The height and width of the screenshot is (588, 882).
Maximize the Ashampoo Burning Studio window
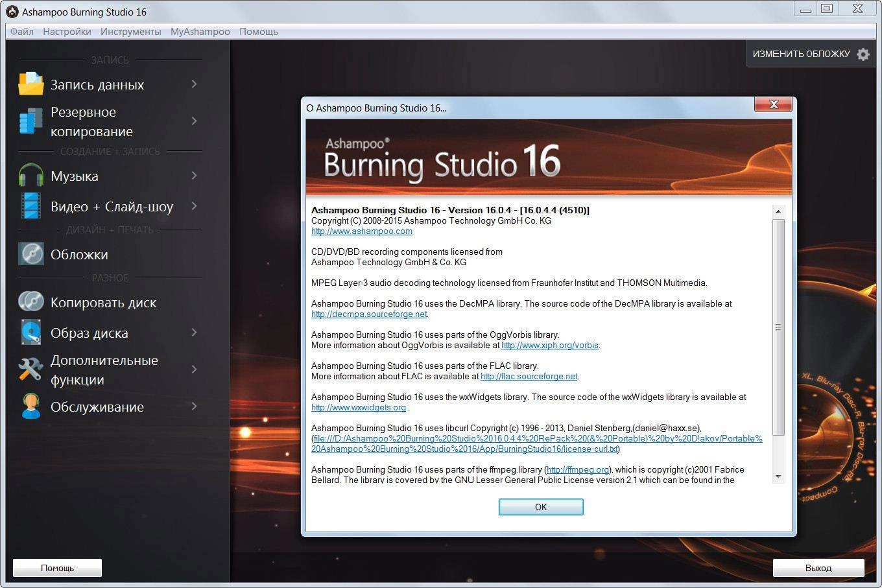coord(827,9)
